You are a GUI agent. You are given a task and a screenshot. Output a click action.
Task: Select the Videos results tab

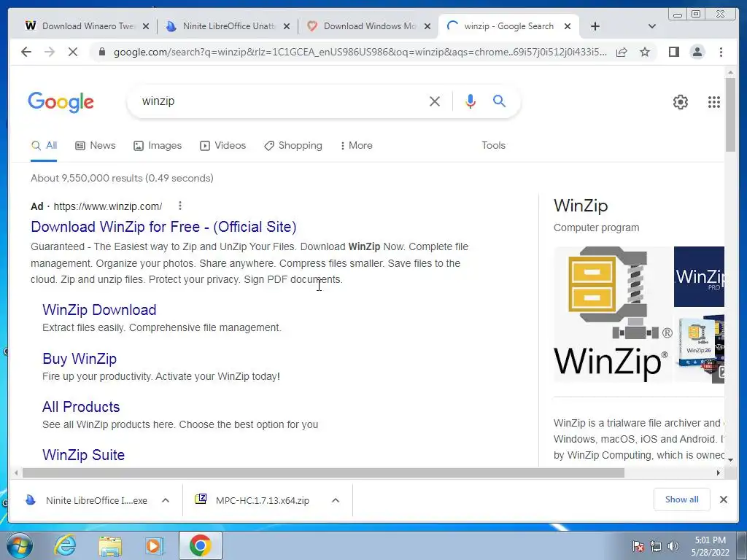click(x=223, y=145)
